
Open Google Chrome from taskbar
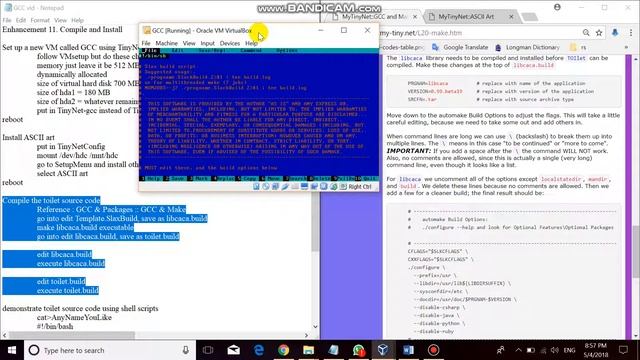point(283,350)
